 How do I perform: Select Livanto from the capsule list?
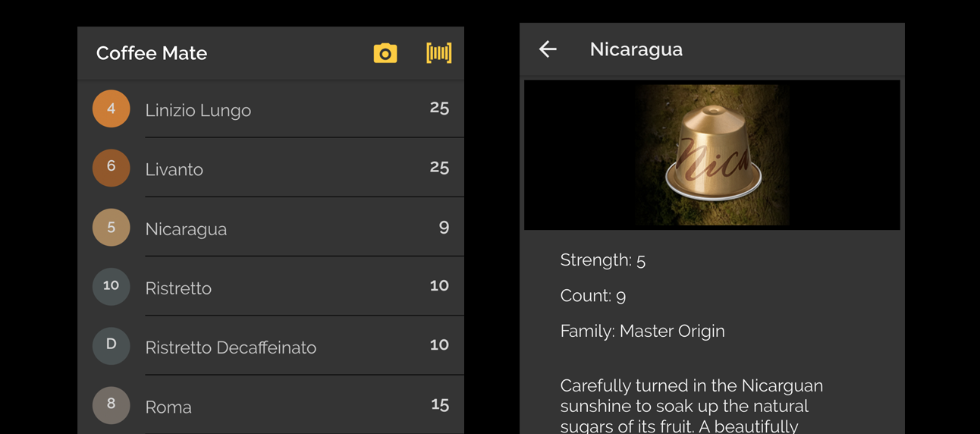coord(271,168)
